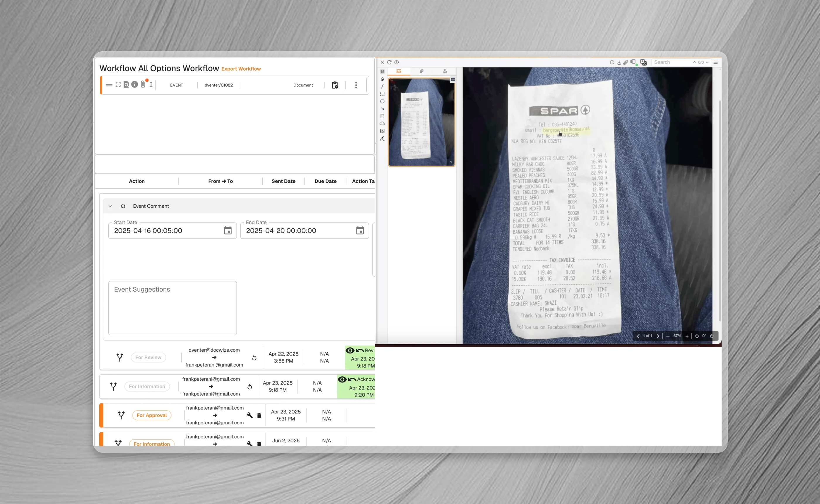Toggle eye icon on Acknowledge action taken
This screenshot has height=504, width=820.
point(342,379)
